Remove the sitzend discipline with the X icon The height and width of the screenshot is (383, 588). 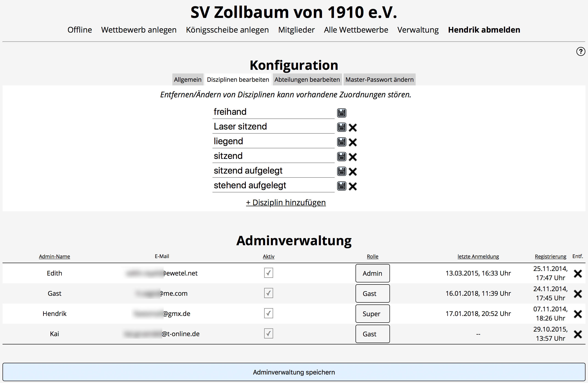tap(353, 157)
